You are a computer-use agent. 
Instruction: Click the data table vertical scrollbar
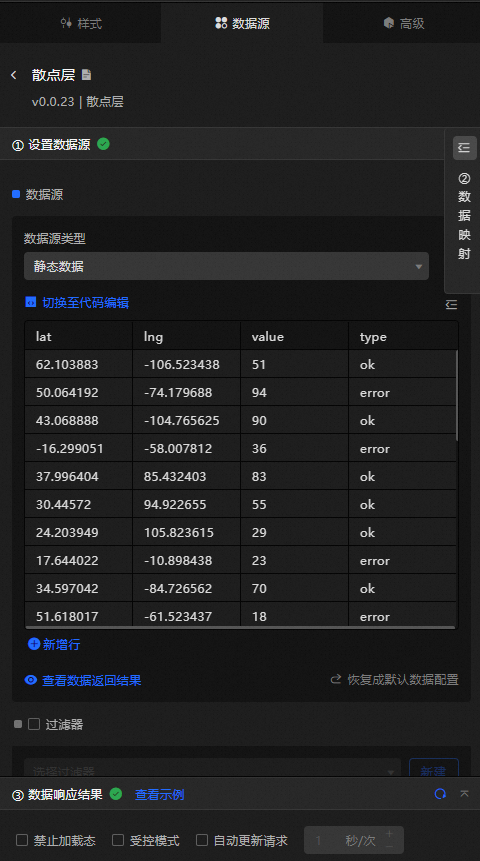click(456, 395)
